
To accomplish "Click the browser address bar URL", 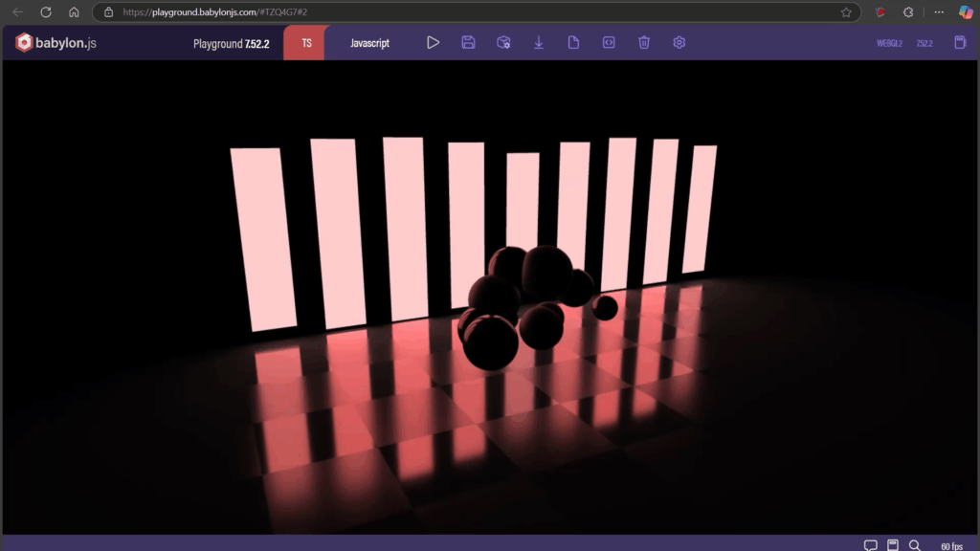I will pyautogui.click(x=383, y=12).
